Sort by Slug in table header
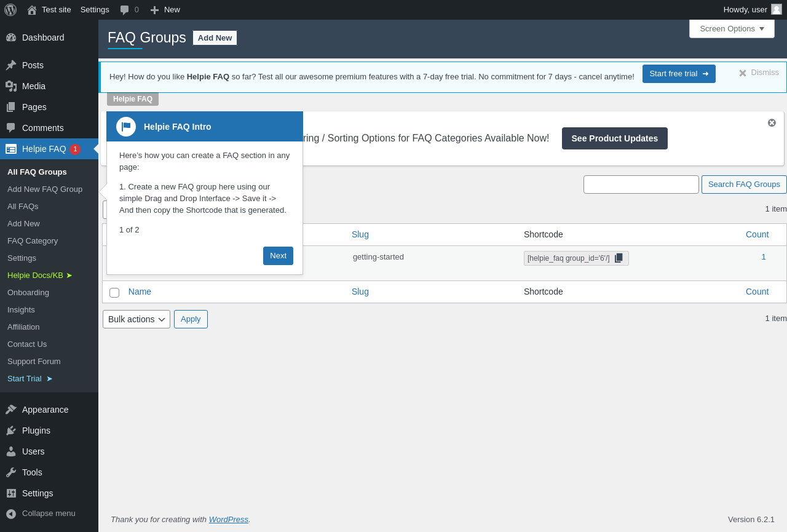This screenshot has width=787, height=532. point(360,234)
